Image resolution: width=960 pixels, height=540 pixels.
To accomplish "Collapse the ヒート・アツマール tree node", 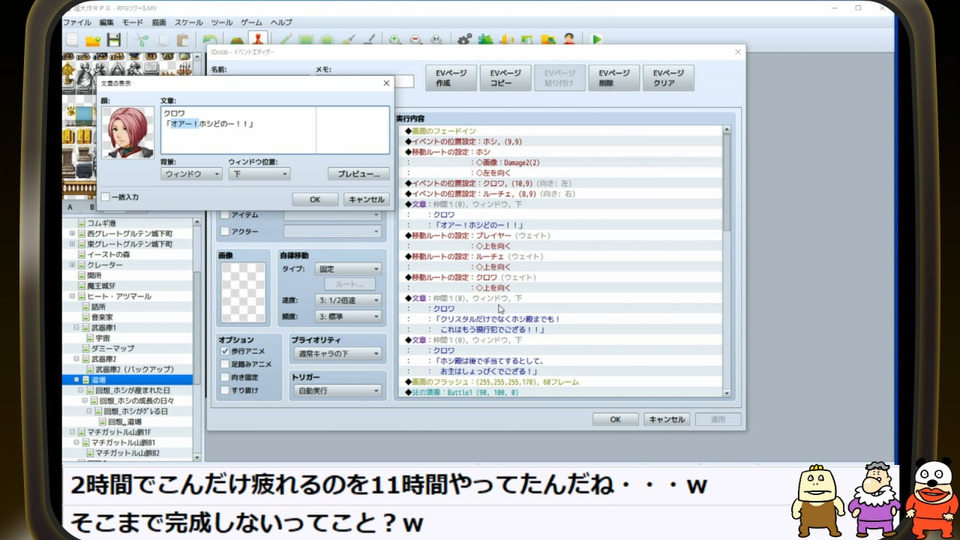I will point(72,296).
